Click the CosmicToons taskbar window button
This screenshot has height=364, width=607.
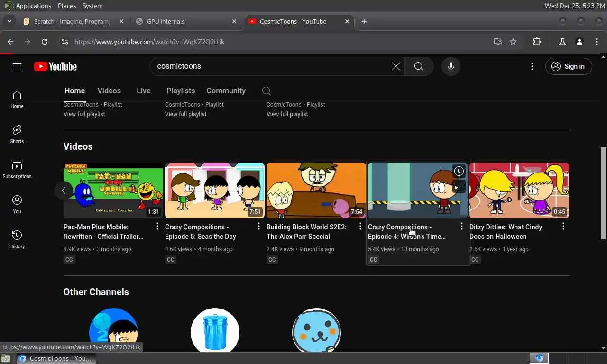coord(56,358)
